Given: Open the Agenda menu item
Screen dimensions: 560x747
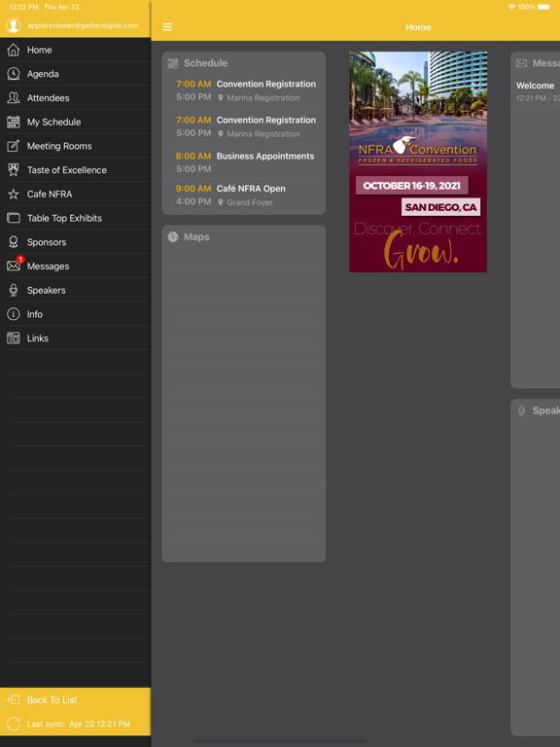Looking at the screenshot, I should tap(75, 74).
